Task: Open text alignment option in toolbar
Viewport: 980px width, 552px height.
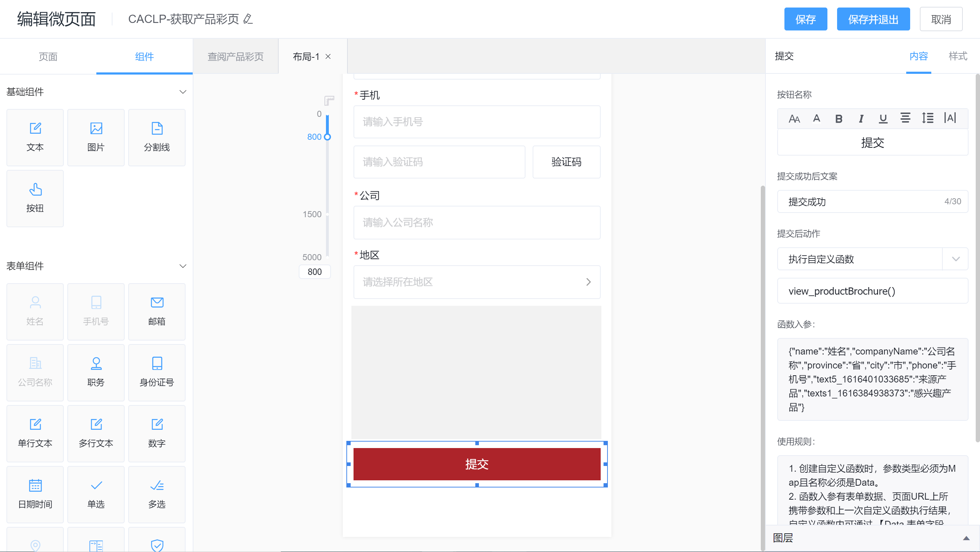Action: [905, 118]
